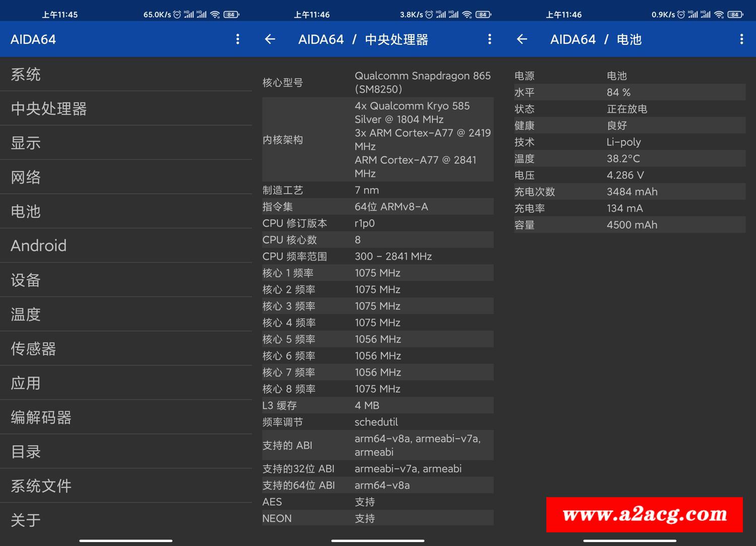This screenshot has width=756, height=546.
Task: Open 编解码器 category
Action: 126,417
